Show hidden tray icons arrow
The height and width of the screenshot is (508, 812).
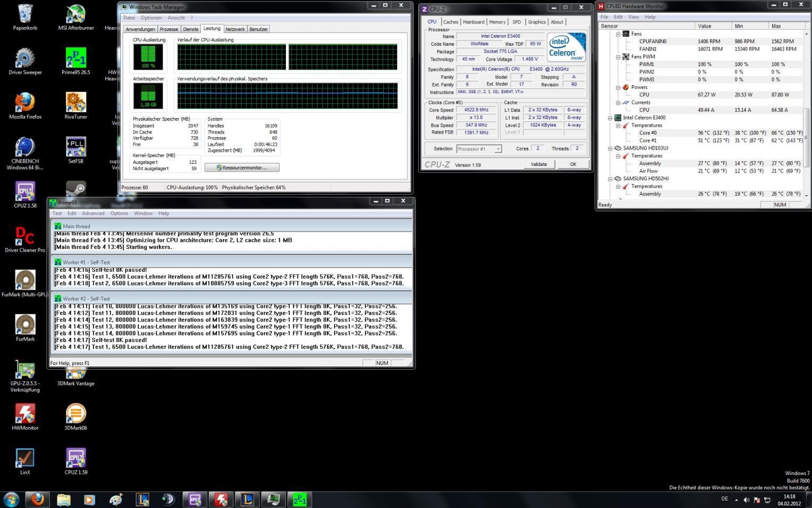pos(736,499)
